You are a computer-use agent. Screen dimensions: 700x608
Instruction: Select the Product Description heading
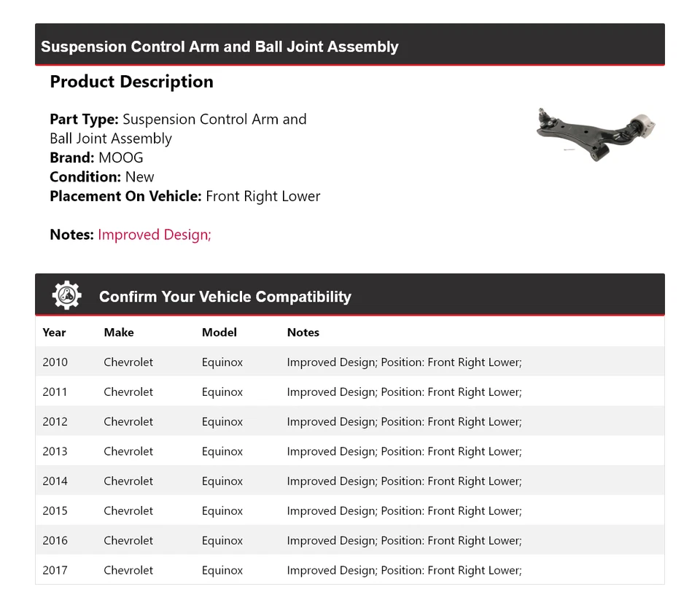click(131, 82)
